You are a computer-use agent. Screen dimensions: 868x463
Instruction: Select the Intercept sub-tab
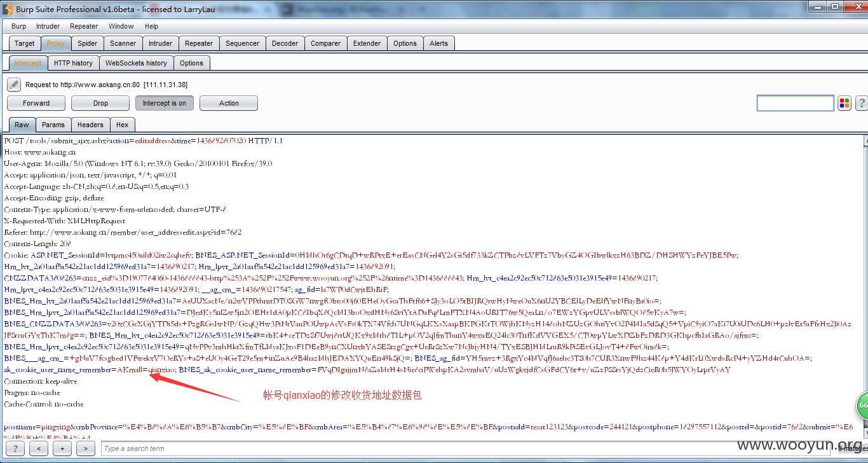(28, 63)
